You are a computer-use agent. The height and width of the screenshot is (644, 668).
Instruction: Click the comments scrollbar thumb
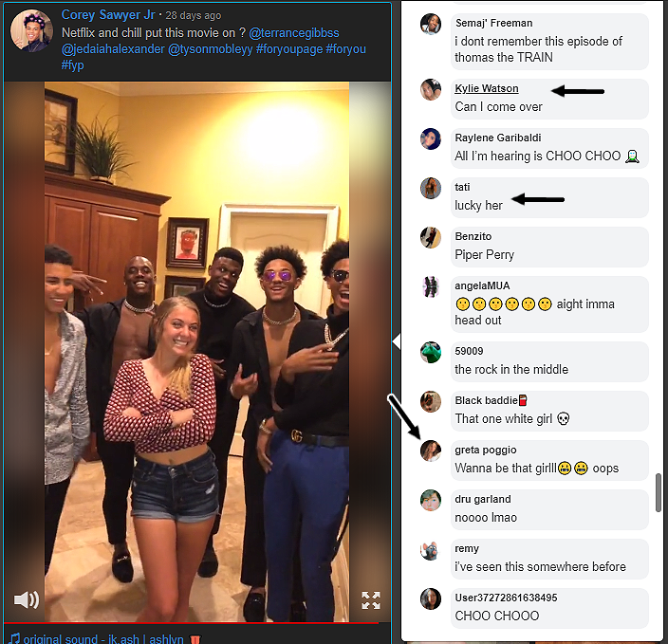coord(659,492)
